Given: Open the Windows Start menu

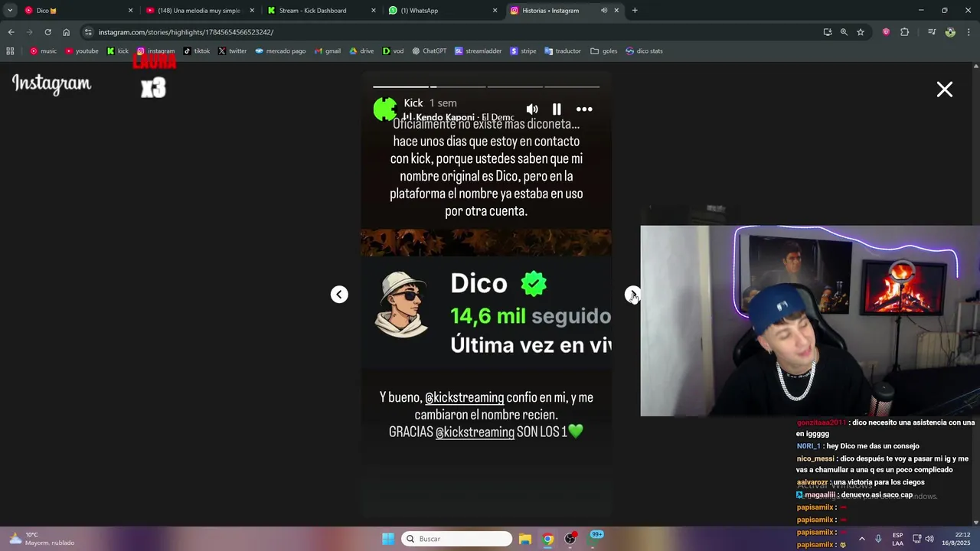Looking at the screenshot, I should 388,539.
